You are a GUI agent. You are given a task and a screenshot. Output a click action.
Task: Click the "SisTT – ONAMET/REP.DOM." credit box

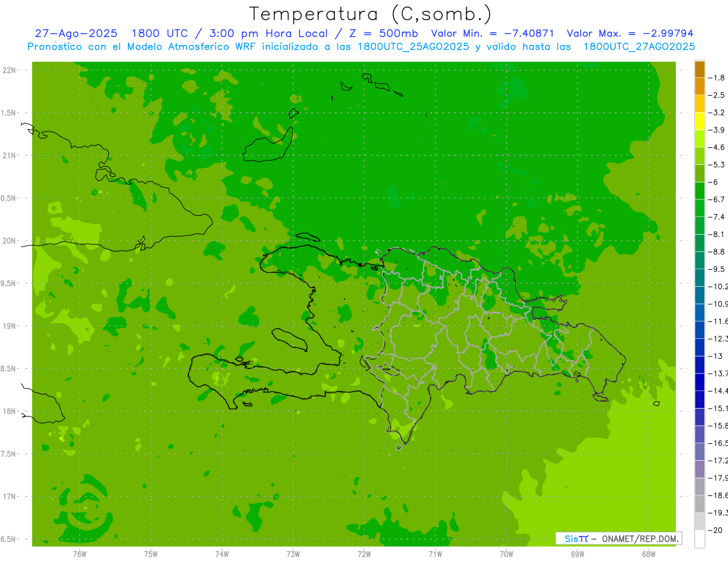(619, 538)
